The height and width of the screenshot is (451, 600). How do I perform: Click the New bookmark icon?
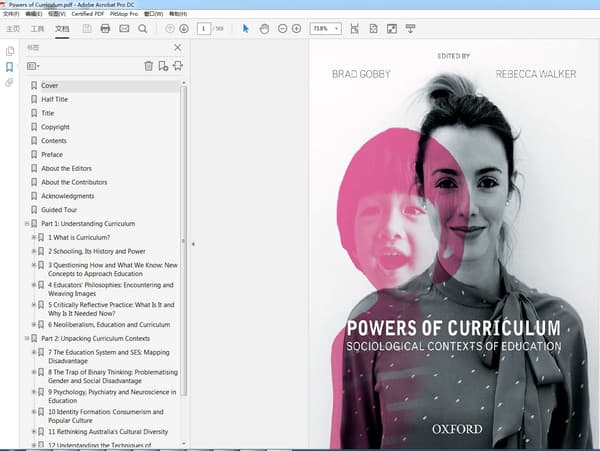163,66
